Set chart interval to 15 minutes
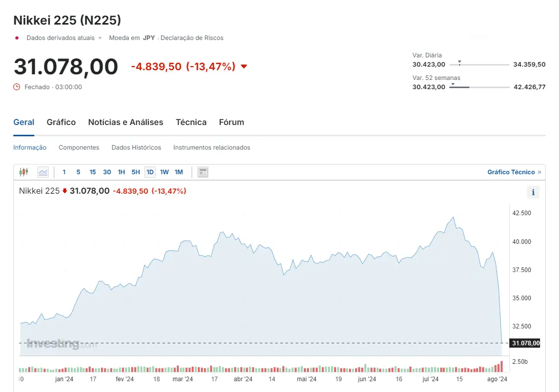Screen dimensions: 559x392 coord(93,172)
